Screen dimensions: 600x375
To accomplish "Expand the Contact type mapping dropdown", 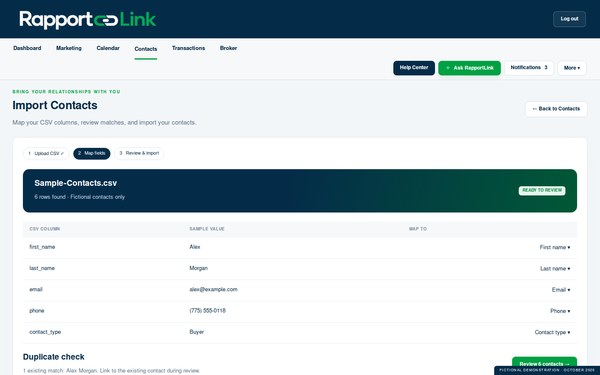I will point(552,332).
